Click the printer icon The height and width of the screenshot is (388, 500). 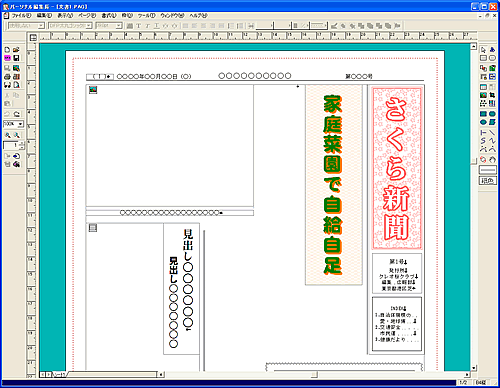(7, 77)
